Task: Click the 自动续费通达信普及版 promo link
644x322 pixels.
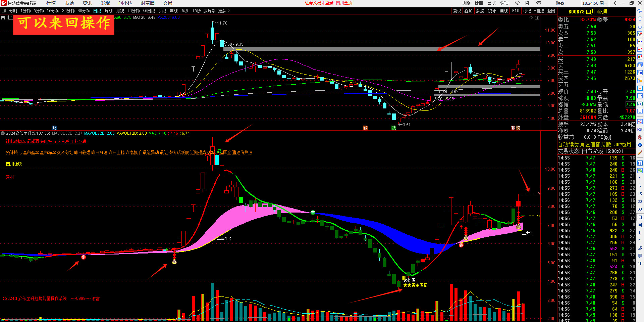Action: (x=584, y=144)
